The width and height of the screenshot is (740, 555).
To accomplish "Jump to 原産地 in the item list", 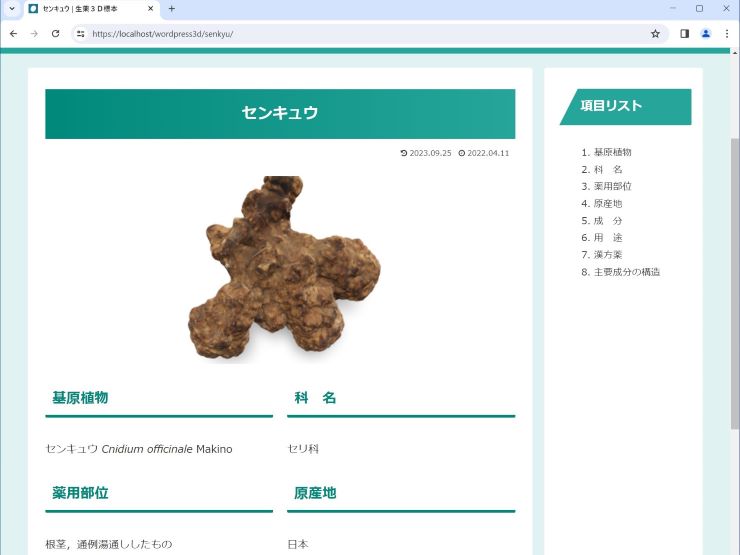I will [x=608, y=203].
